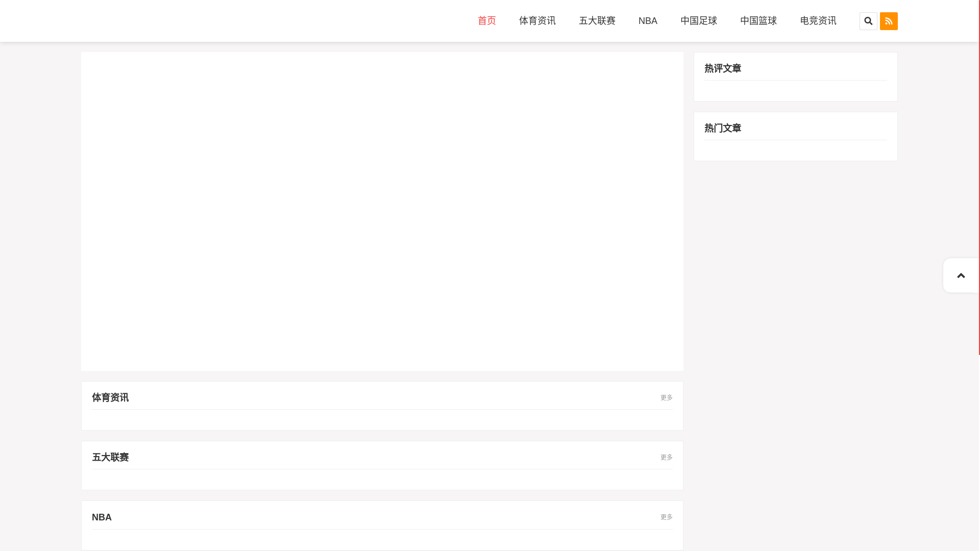980x551 pixels.
Task: Click 更多 beside the 体育资讯 section
Action: pyautogui.click(x=666, y=397)
